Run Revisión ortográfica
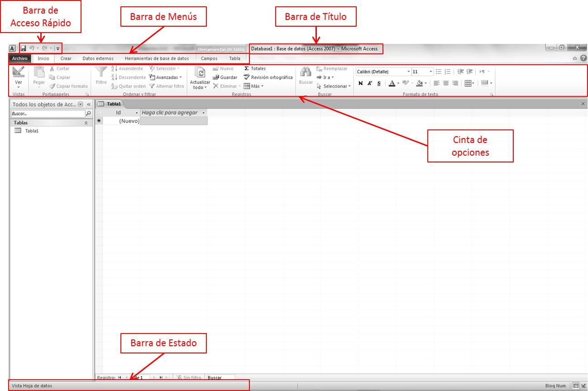The height and width of the screenshot is (391, 588). [x=268, y=77]
